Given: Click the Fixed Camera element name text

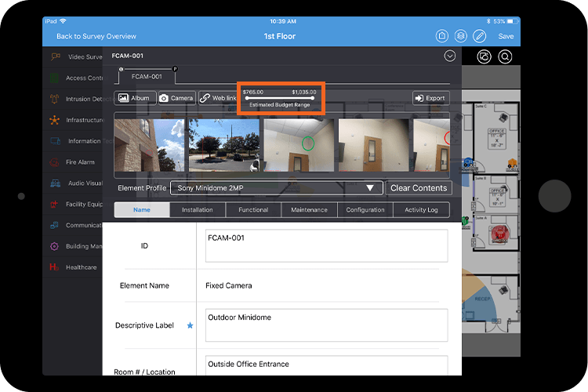Looking at the screenshot, I should point(229,286).
